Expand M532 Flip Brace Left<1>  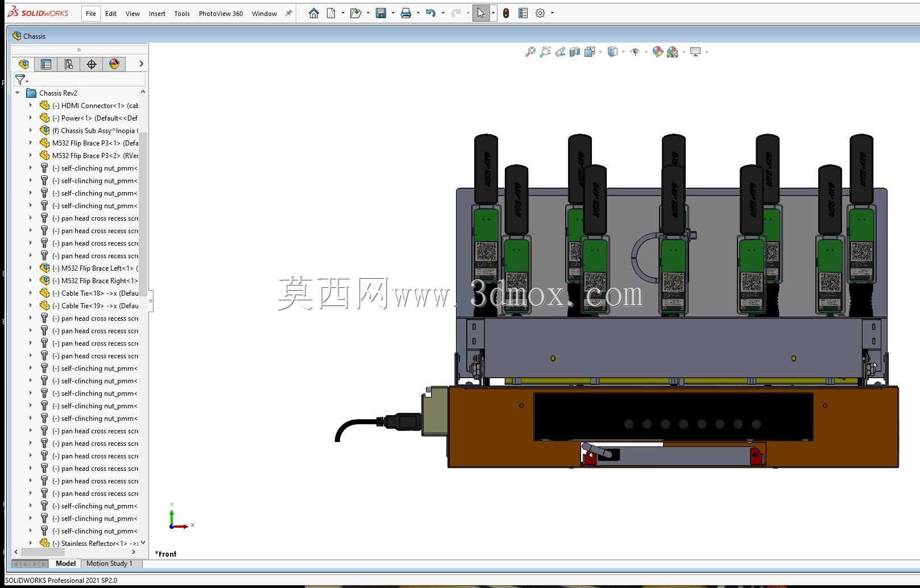click(31, 268)
